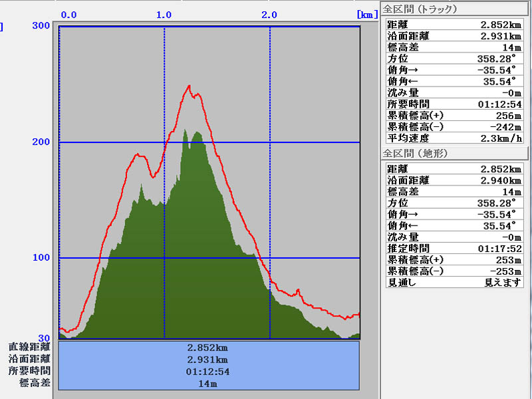Click the [km] unit label above the graph
Screen dimensions: 532x399
[x=367, y=14]
